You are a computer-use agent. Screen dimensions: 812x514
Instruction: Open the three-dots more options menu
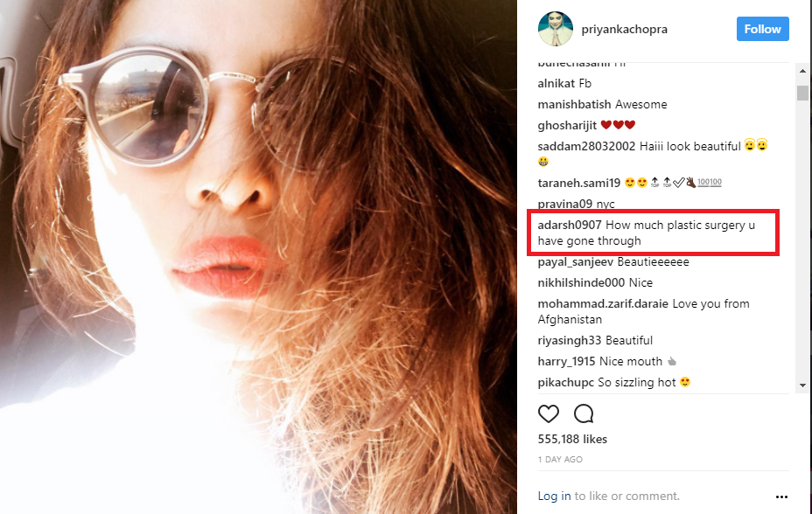(x=781, y=497)
